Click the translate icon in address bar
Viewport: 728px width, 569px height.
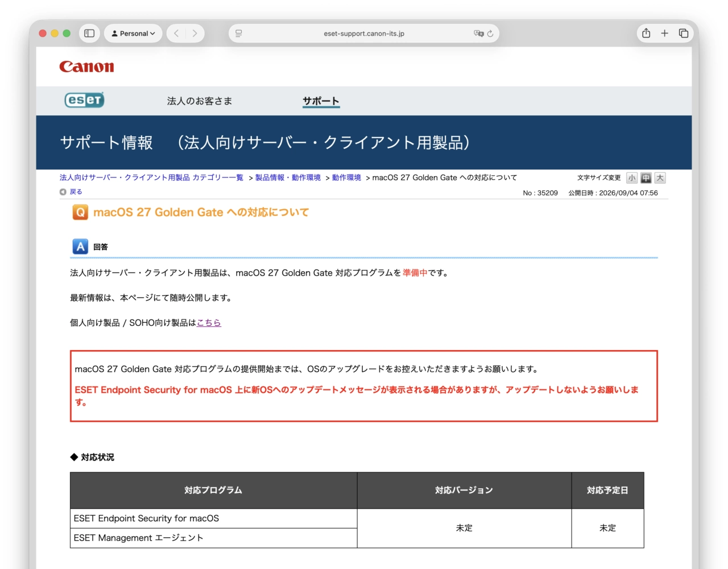(478, 34)
